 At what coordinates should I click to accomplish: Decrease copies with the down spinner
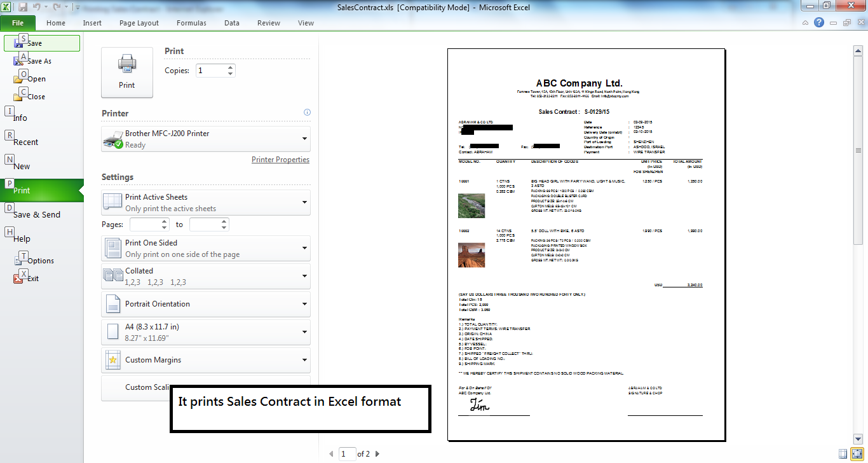coord(231,74)
